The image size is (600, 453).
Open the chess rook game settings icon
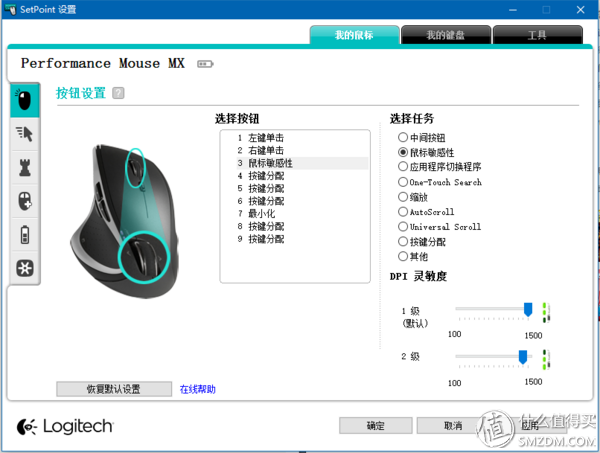[x=24, y=168]
